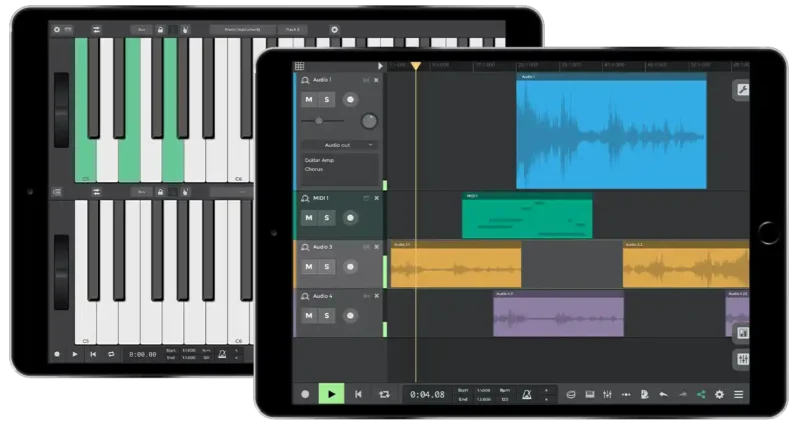Increase the time signature stepper up arrow

pos(546,390)
